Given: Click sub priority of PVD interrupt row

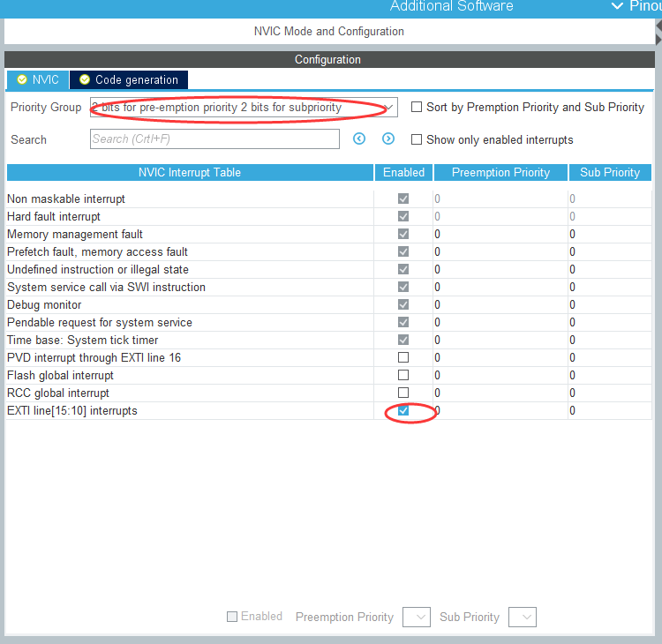Looking at the screenshot, I should (572, 357).
